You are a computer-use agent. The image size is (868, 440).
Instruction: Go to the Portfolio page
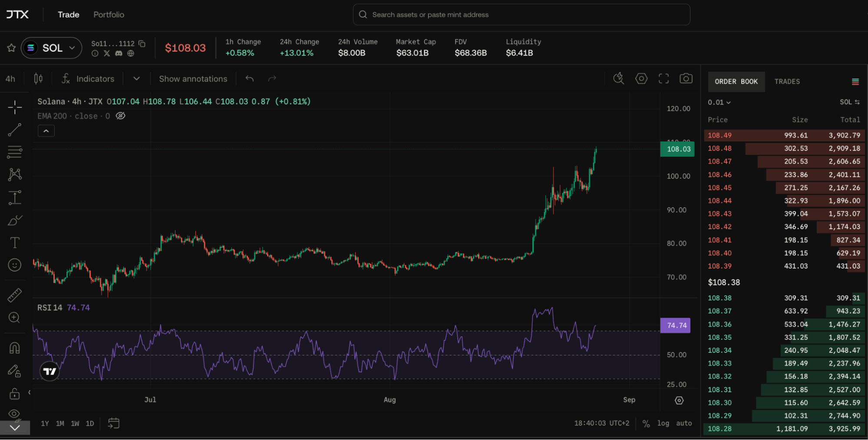[x=109, y=15]
